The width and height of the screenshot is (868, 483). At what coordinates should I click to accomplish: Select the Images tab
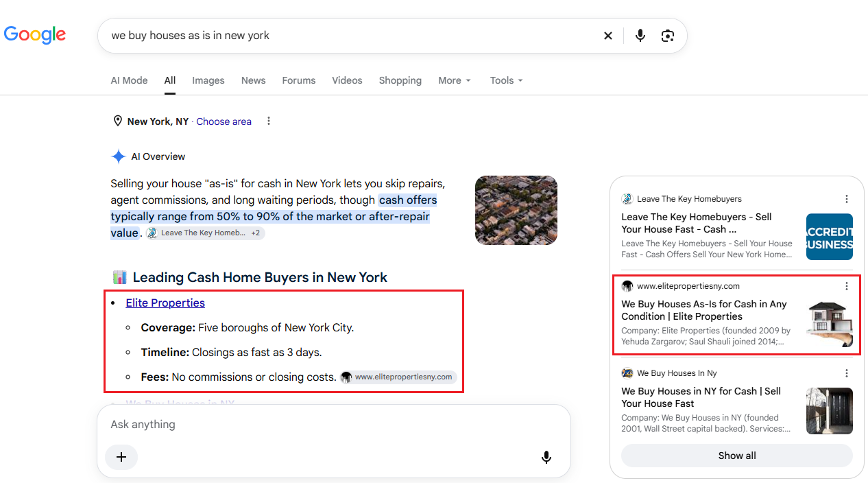click(x=208, y=80)
